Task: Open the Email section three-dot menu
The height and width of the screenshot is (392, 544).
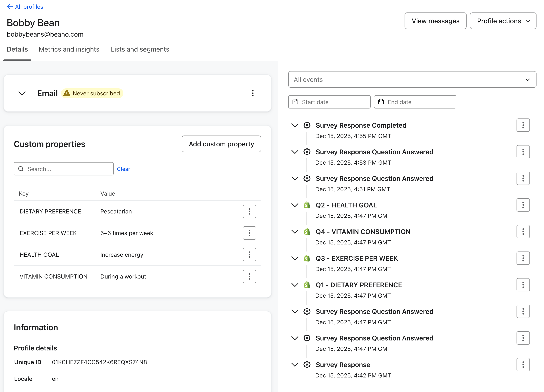Action: click(x=253, y=93)
